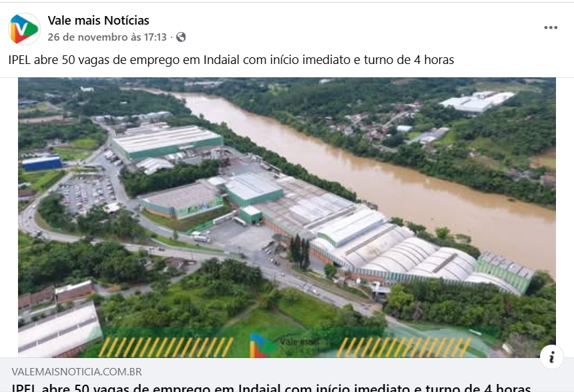Click the VALEMAISNOTICIA.COM.BR domain text

tap(77, 371)
